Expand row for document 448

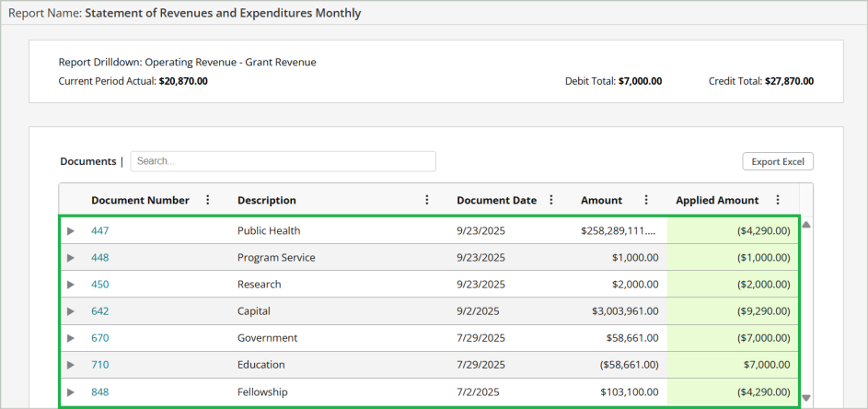coord(71,258)
